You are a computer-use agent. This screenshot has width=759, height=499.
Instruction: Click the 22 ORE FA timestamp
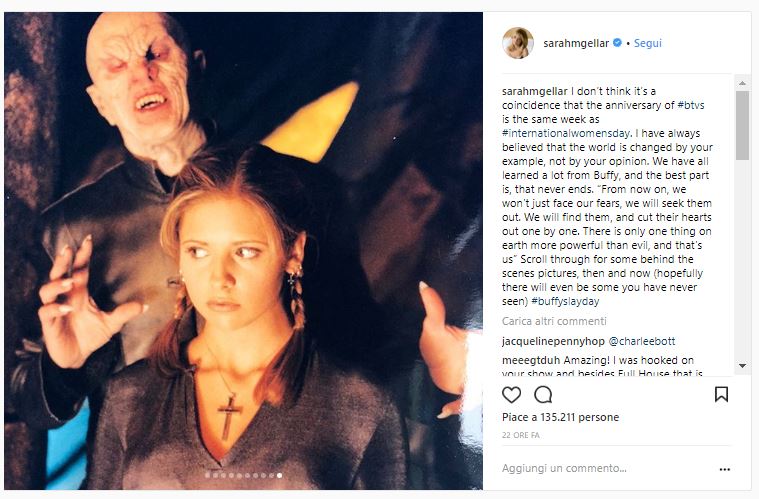(523, 437)
